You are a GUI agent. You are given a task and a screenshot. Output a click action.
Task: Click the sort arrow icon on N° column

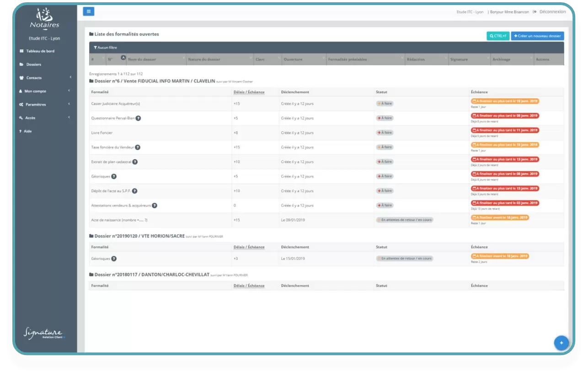(123, 58)
